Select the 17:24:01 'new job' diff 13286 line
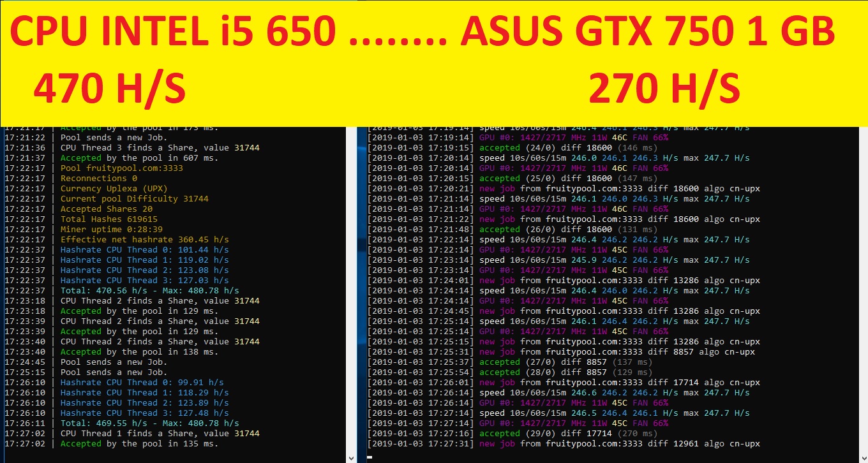868x463 pixels. 564,281
